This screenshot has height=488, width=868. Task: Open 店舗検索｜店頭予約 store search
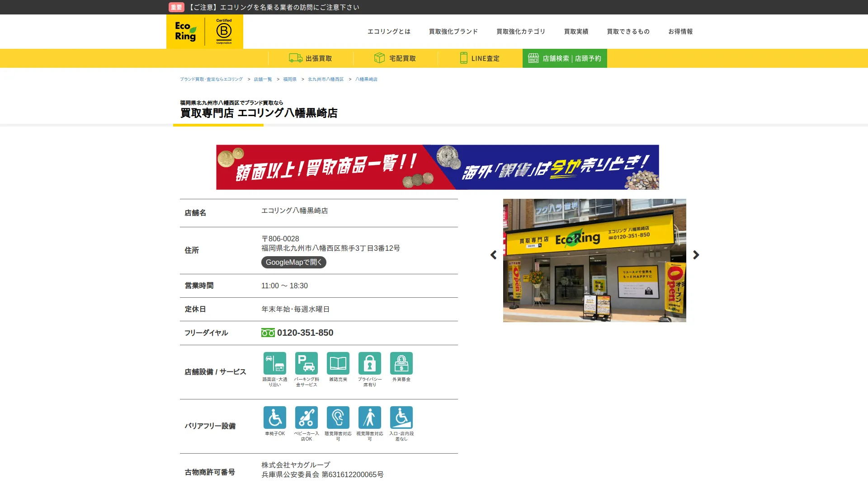pos(565,58)
